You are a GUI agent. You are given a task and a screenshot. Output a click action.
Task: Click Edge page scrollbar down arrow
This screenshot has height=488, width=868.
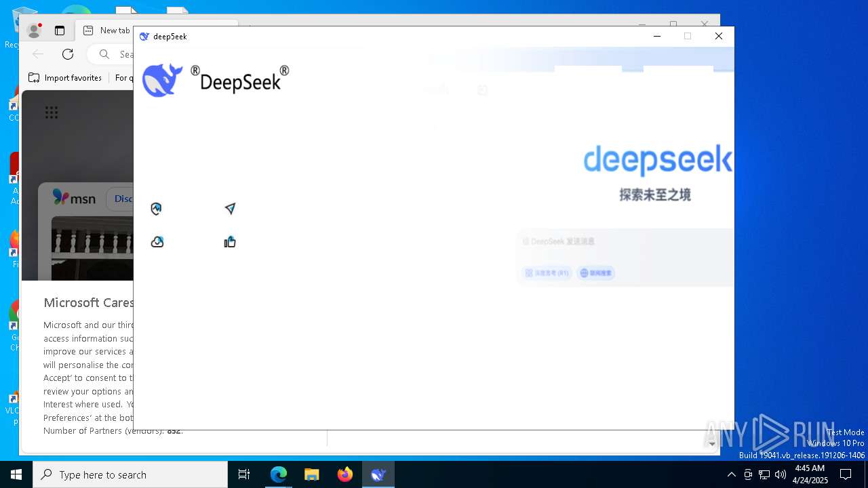pyautogui.click(x=711, y=444)
